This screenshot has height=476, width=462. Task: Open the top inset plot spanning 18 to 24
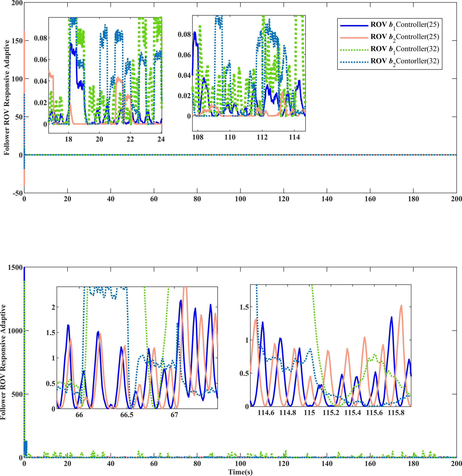pos(105,75)
